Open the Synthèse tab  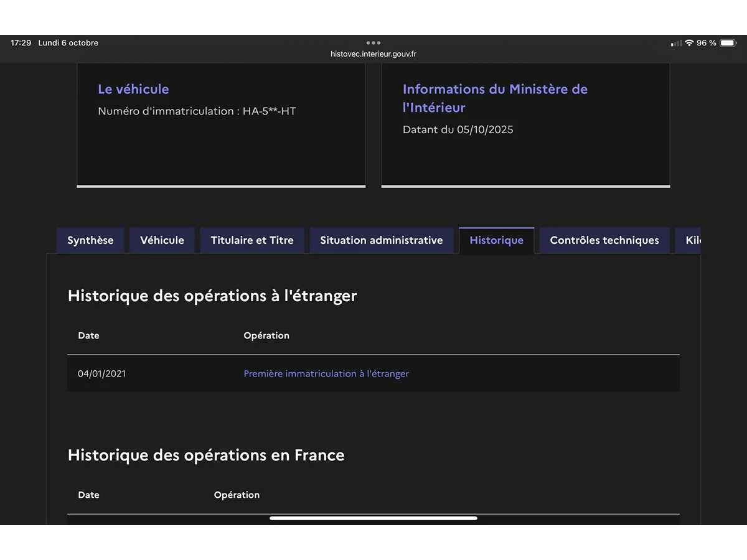[90, 240]
